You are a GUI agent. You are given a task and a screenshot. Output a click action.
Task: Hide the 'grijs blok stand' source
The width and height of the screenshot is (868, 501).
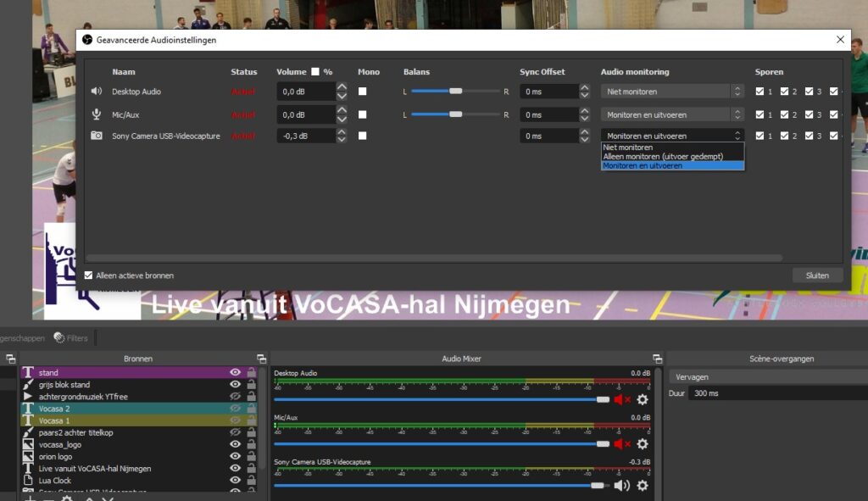235,385
